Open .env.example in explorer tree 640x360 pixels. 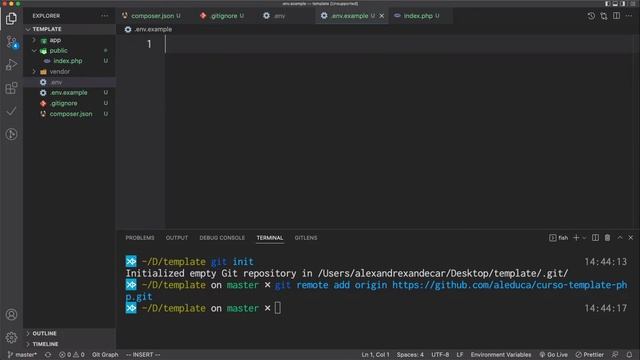coord(69,93)
